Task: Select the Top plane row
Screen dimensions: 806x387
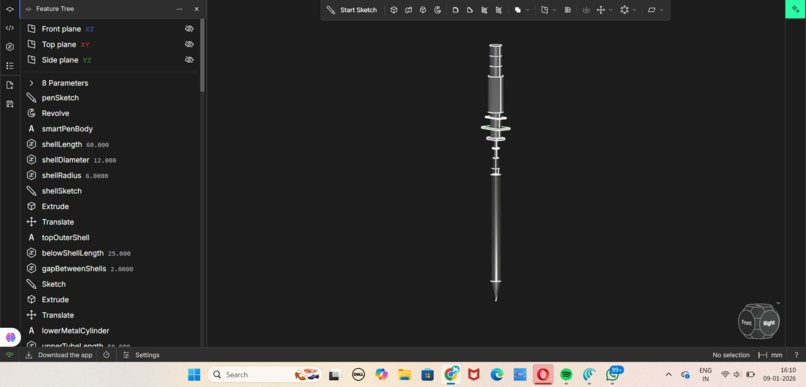Action: tap(111, 44)
